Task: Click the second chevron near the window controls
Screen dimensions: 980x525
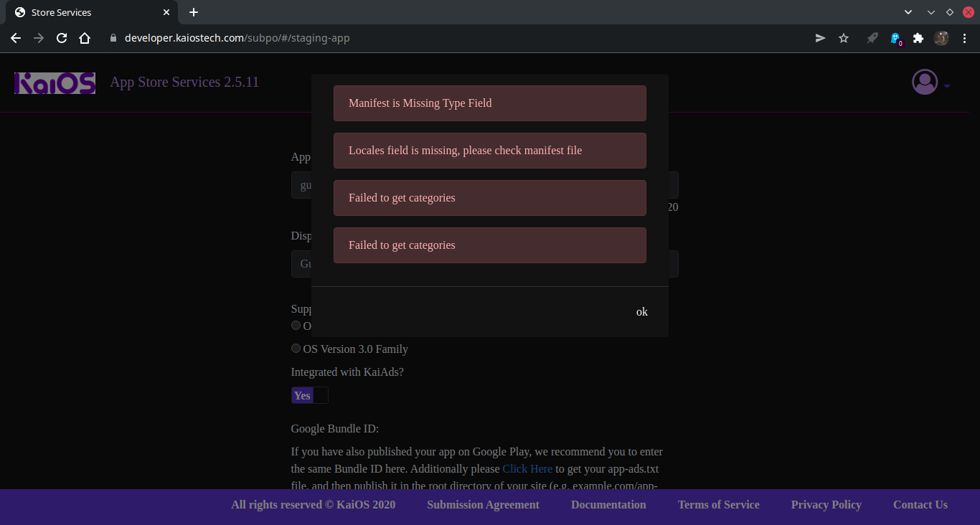Action: pos(930,11)
